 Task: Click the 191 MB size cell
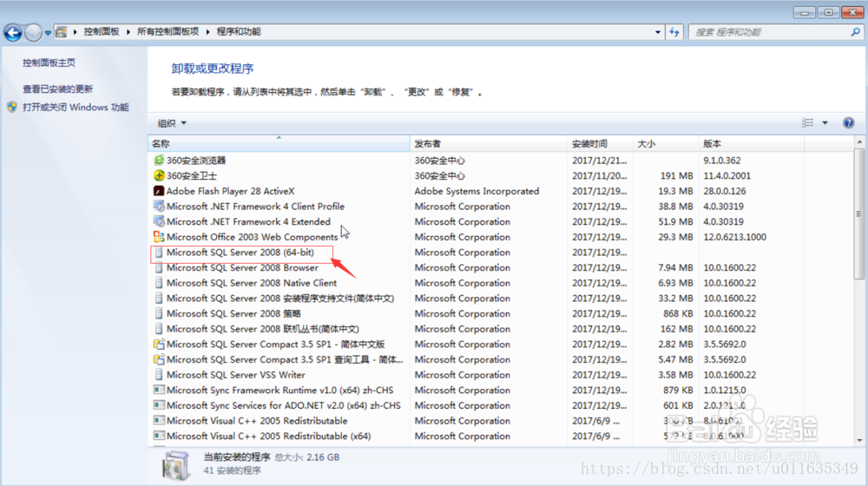(676, 175)
